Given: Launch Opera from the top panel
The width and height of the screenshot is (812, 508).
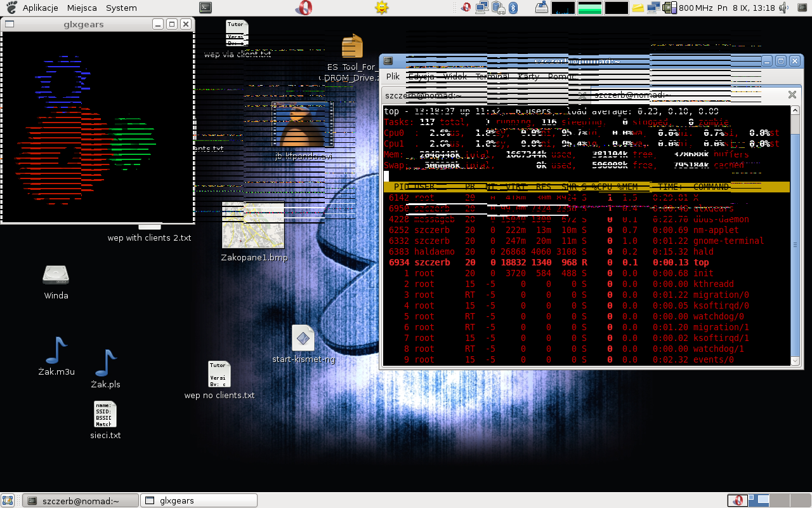Looking at the screenshot, I should coord(304,8).
